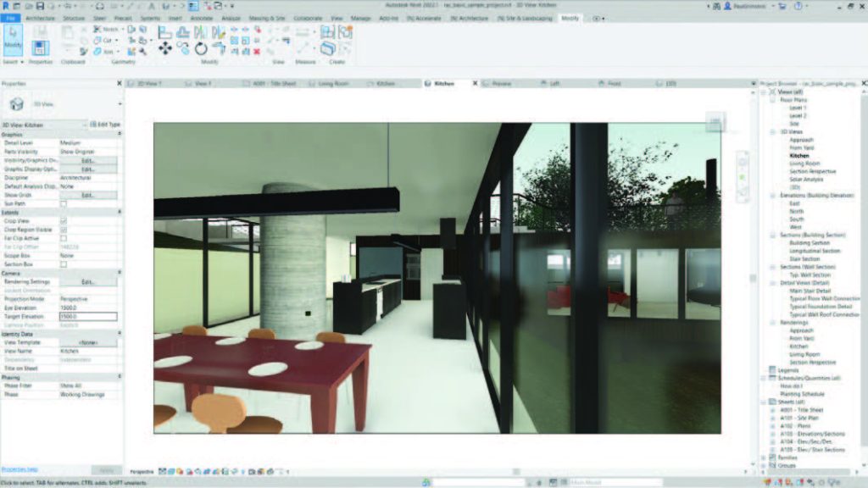Click the Cut geometry tool
Image resolution: width=868 pixels, height=488 pixels.
(x=105, y=40)
